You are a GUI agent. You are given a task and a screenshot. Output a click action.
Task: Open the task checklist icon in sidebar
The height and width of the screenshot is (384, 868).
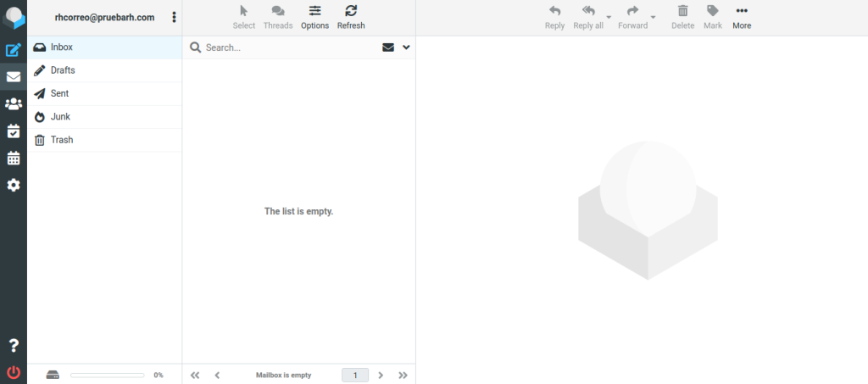(x=14, y=131)
